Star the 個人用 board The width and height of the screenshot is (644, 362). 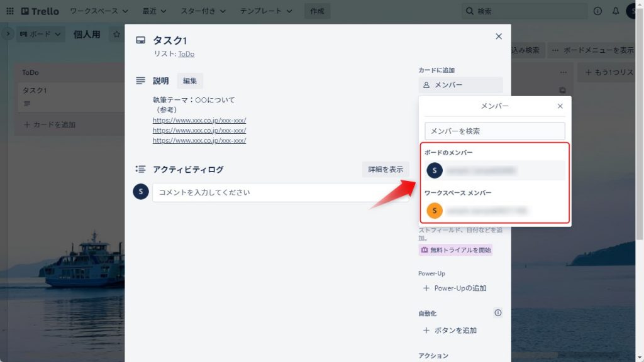point(116,35)
